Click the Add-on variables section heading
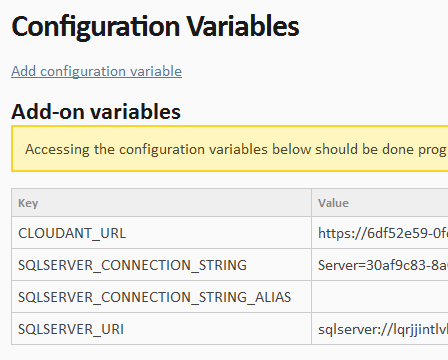 pos(96,111)
